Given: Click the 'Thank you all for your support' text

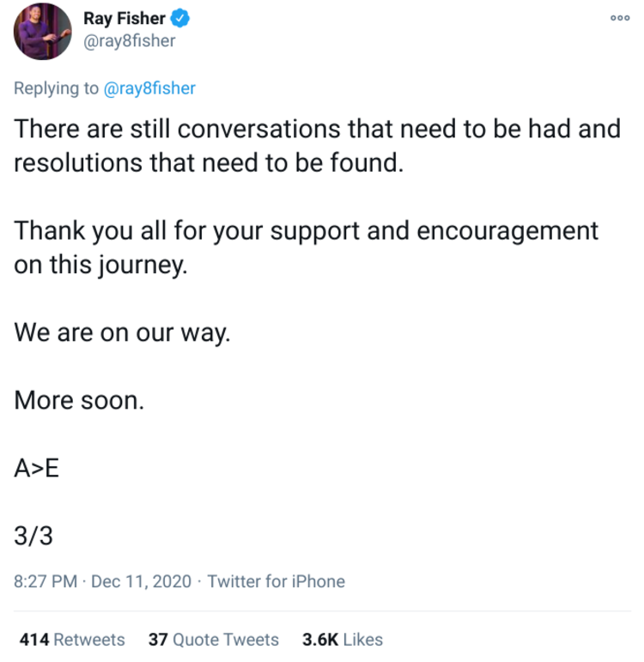Looking at the screenshot, I should click(306, 231).
